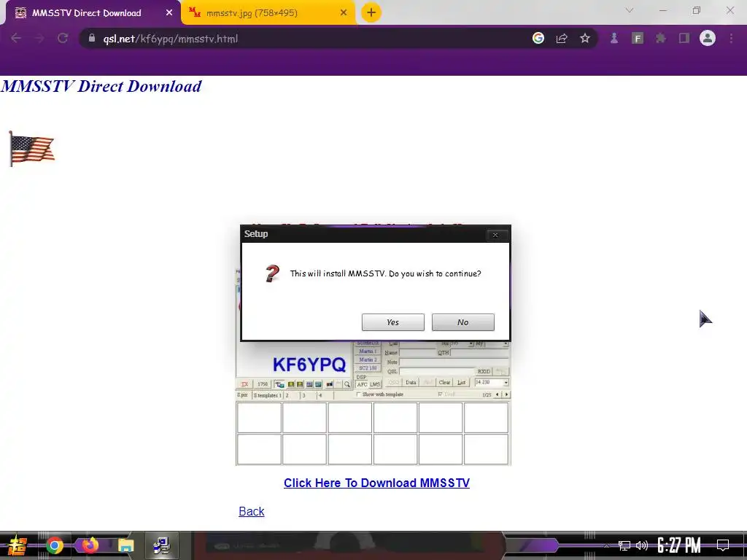
Task: Open the notification center
Action: (723, 545)
